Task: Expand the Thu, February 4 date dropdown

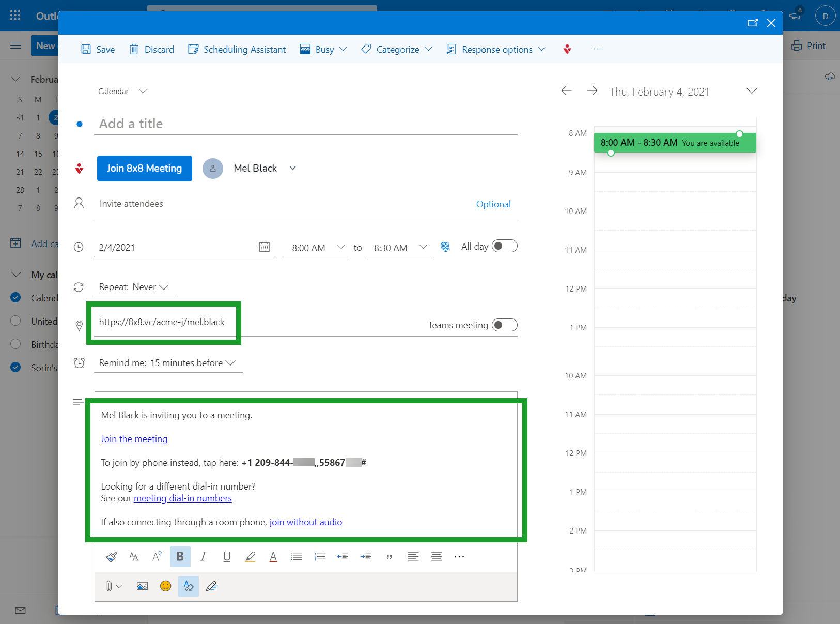Action: point(752,91)
